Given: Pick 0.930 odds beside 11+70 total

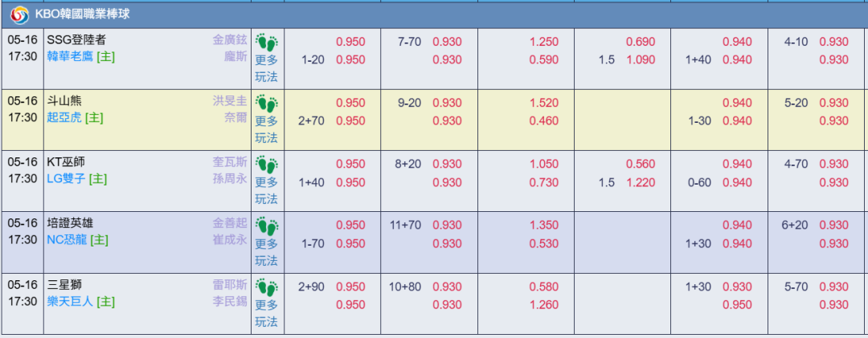Looking at the screenshot, I should (448, 225).
